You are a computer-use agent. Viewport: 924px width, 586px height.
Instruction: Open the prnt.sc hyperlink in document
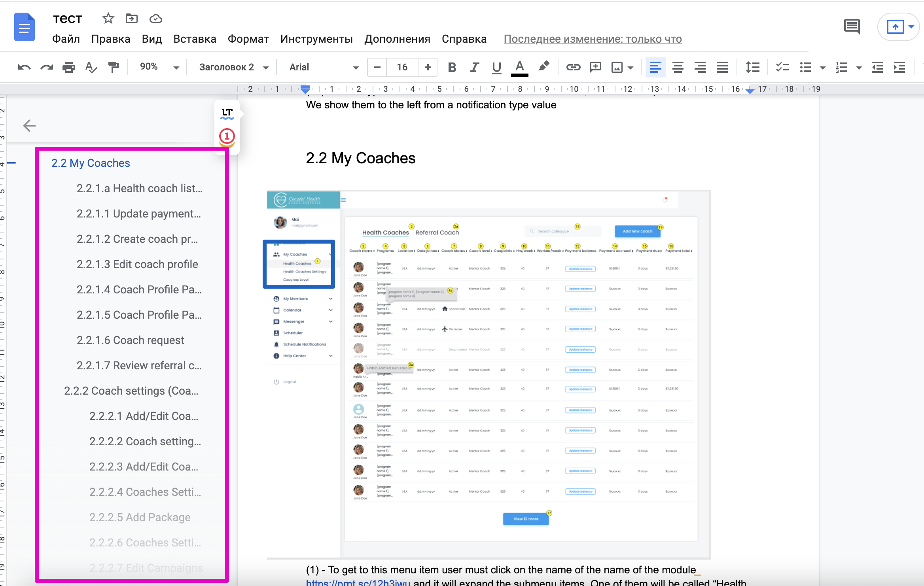pos(358,582)
